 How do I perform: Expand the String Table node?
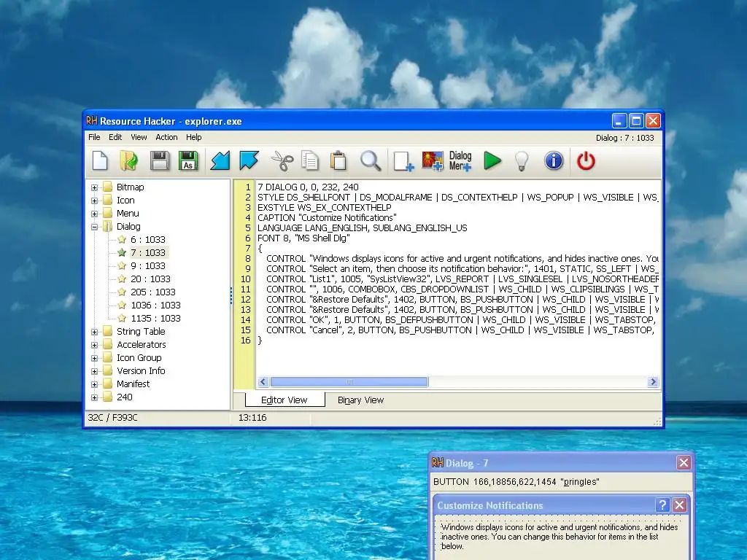[94, 332]
